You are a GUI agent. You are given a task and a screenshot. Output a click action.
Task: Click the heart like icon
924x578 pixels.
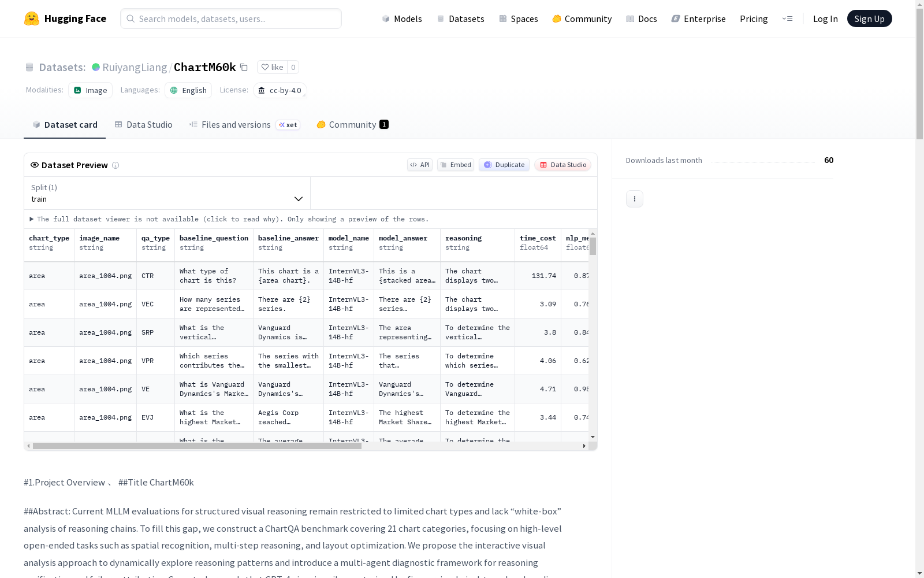265,67
